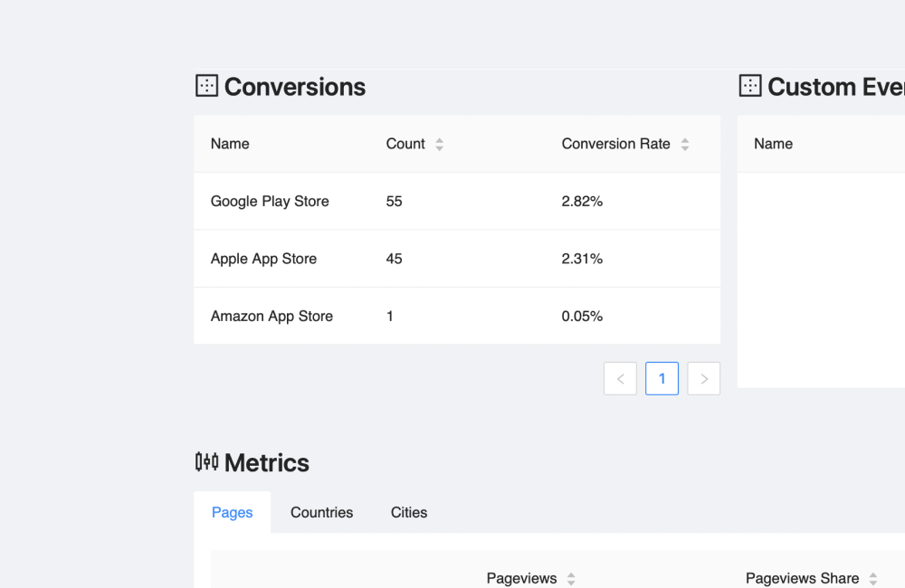Click the Apple App Store entry

pos(263,259)
